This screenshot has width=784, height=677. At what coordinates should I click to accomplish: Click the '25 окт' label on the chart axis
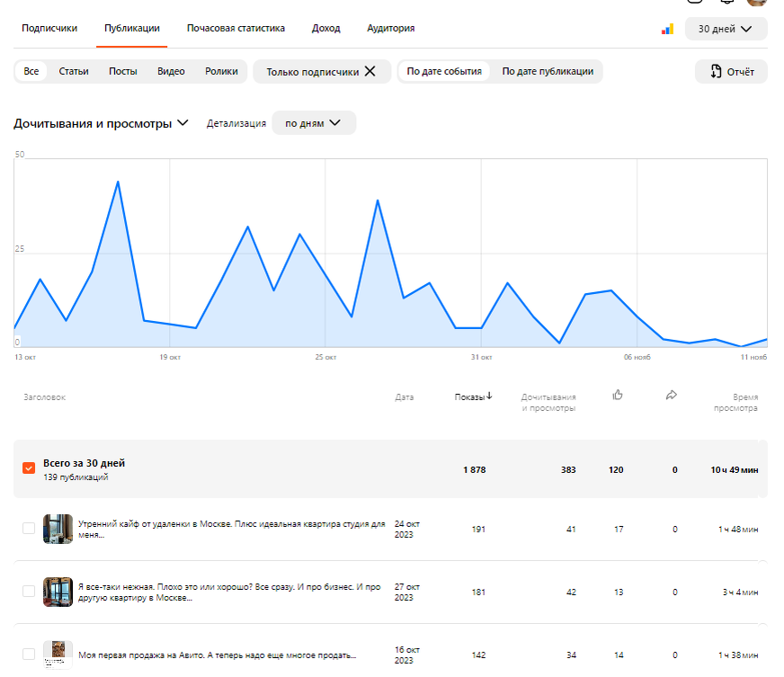pyautogui.click(x=325, y=357)
